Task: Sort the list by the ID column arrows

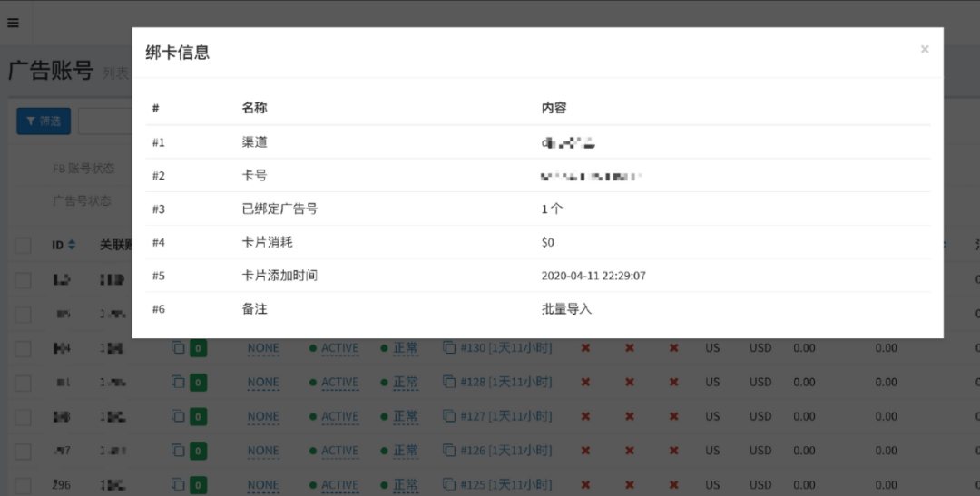Action: [x=72, y=245]
